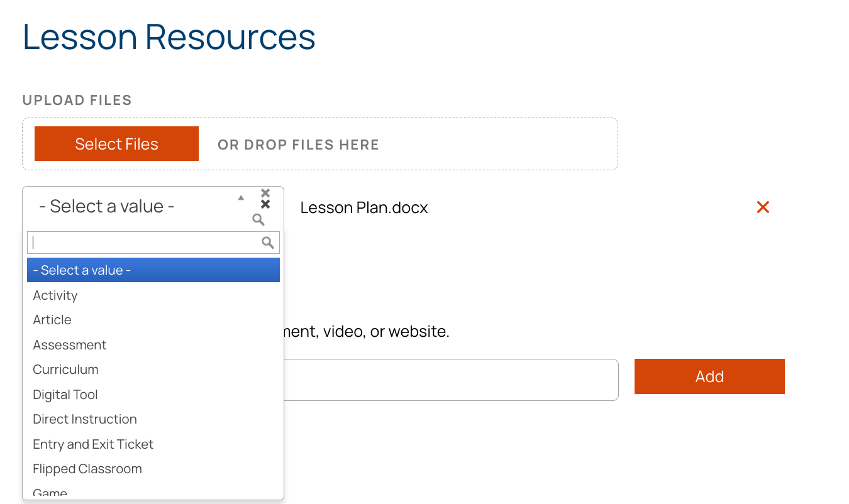Viewport: 849px width, 504px height.
Task: Choose the Entry and Exit Ticket option
Action: pyautogui.click(x=93, y=444)
